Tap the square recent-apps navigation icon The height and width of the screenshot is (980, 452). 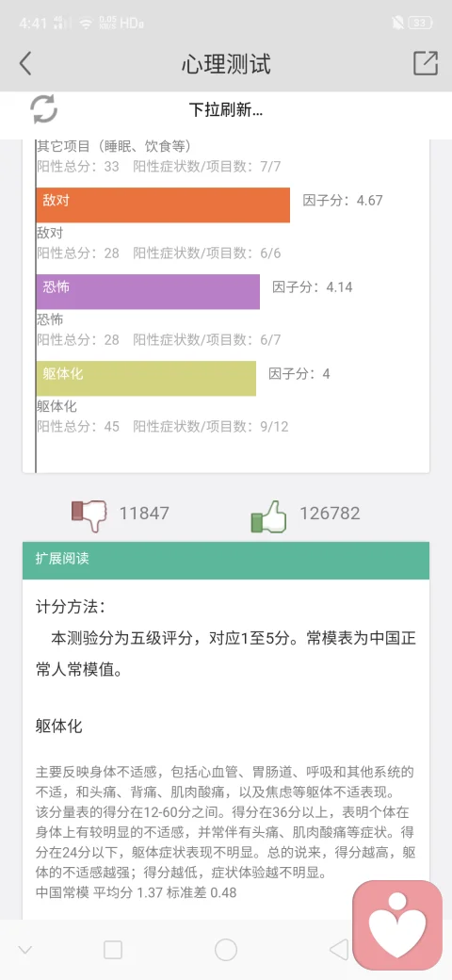point(113,950)
